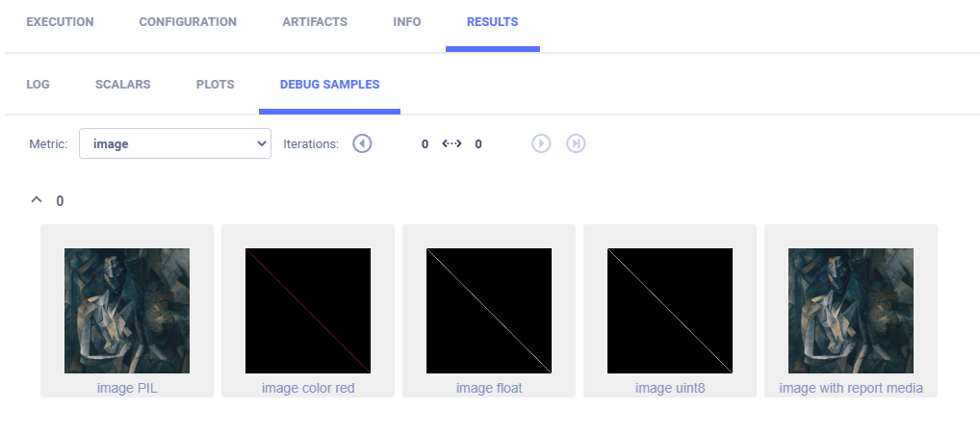980x436 pixels.
Task: Select the Results tab
Action: pyautogui.click(x=492, y=22)
